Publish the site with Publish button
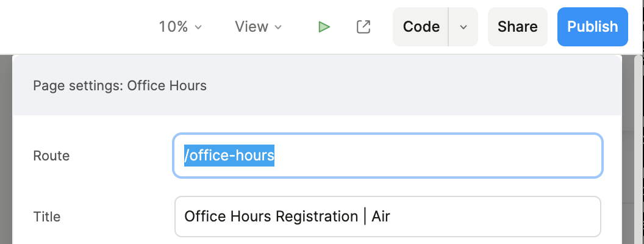This screenshot has width=644, height=244. point(592,27)
